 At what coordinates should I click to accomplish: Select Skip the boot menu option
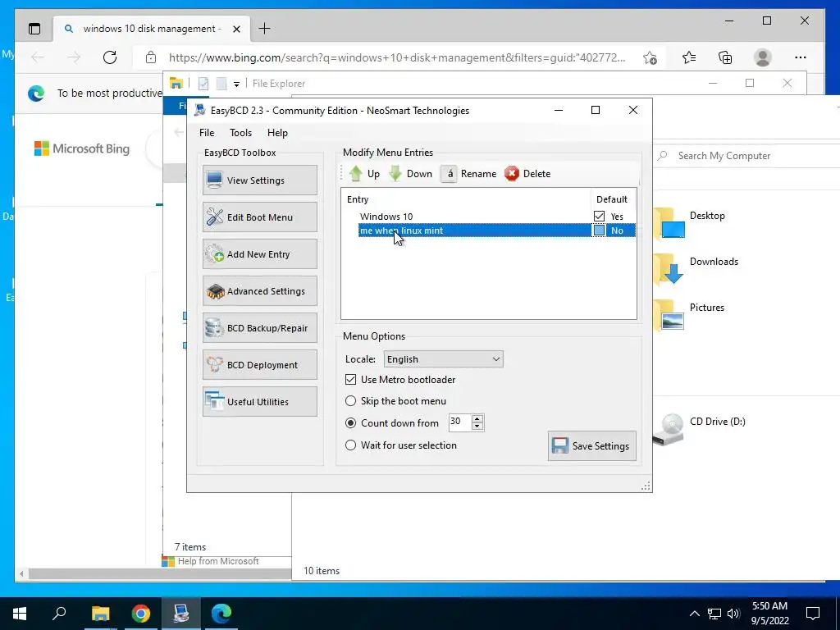click(350, 400)
